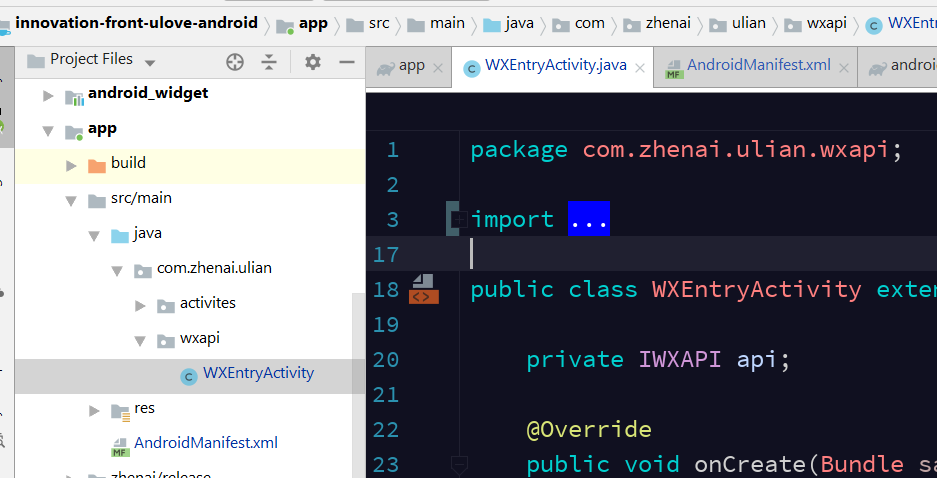This screenshot has height=478, width=937.
Task: Close the app editor tab
Action: click(x=437, y=68)
